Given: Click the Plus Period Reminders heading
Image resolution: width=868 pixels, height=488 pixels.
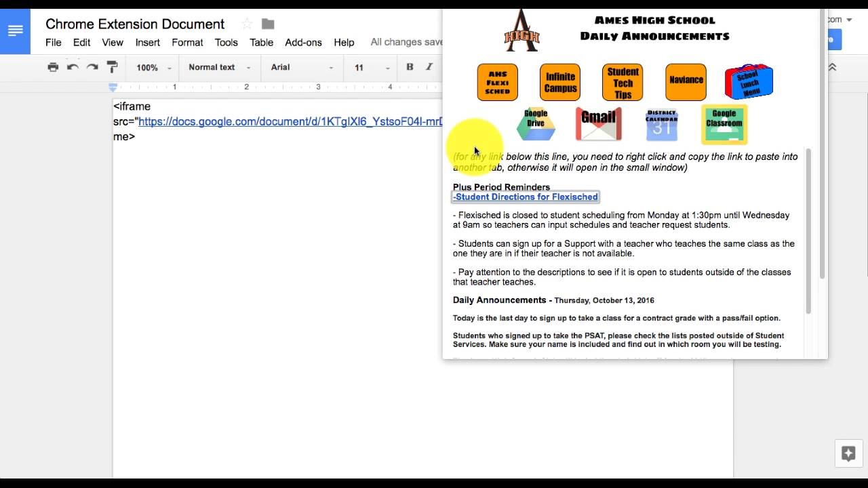Looking at the screenshot, I should click(x=501, y=187).
